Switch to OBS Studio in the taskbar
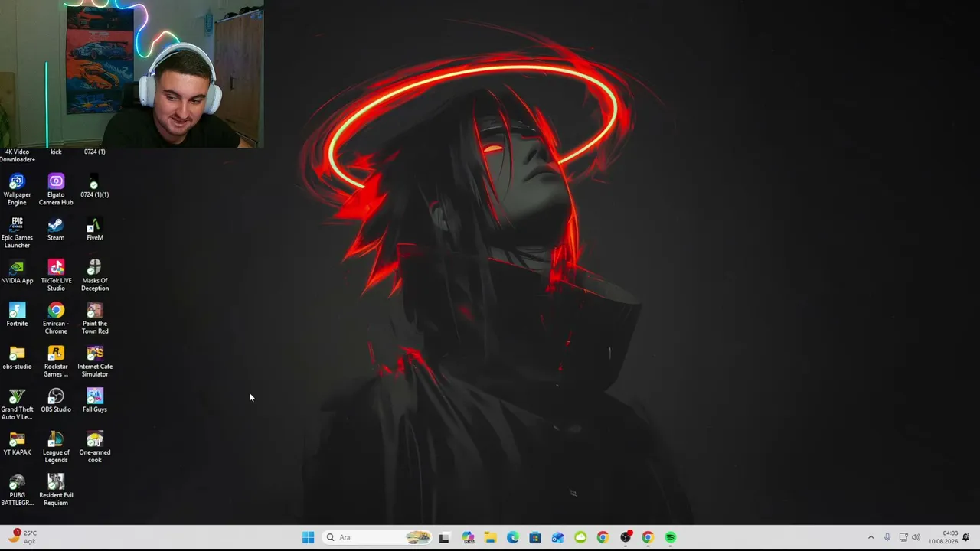 (626, 537)
